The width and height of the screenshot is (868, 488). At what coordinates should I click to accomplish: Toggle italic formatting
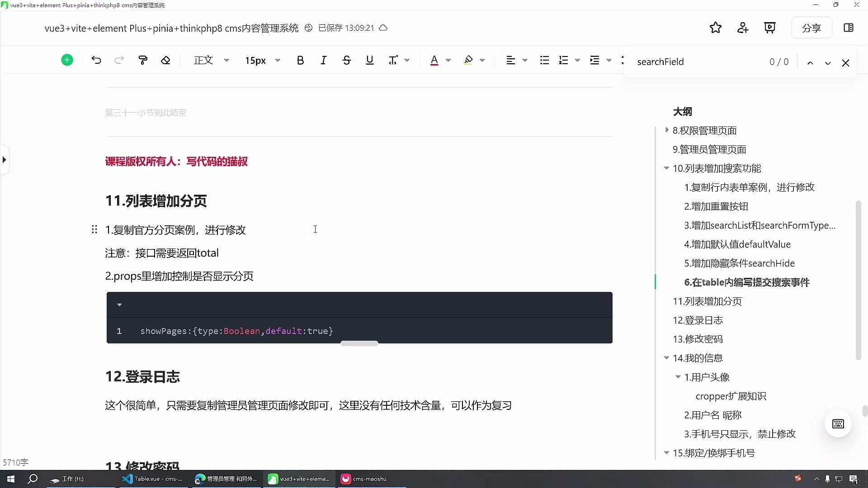323,60
